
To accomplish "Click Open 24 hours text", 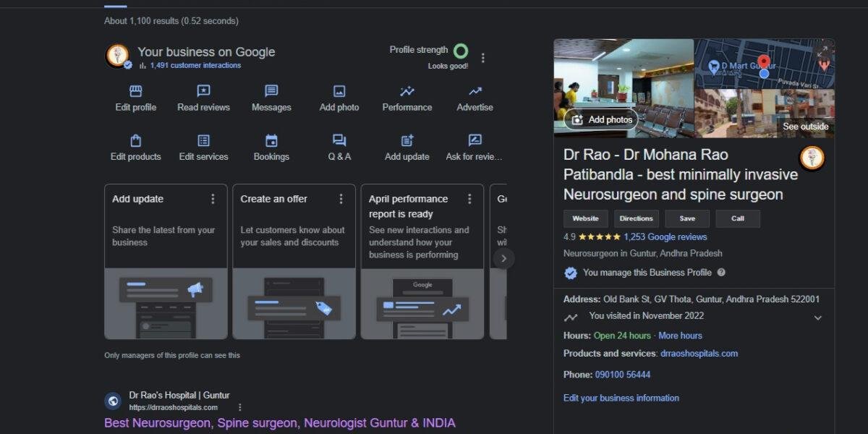I will click(x=622, y=336).
